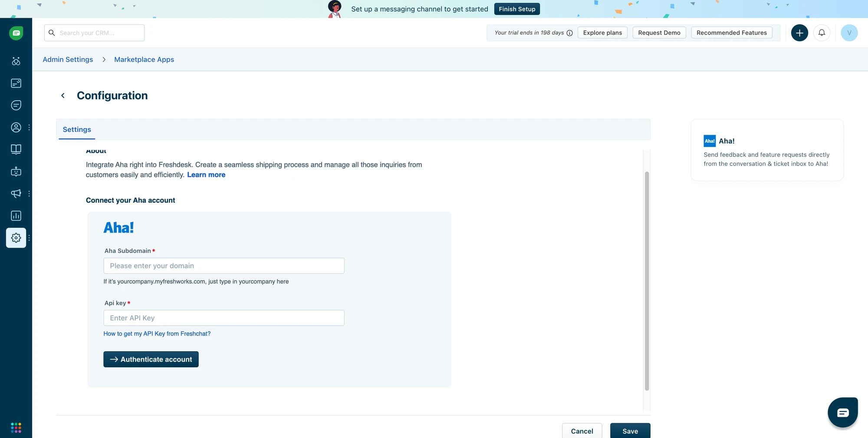This screenshot has width=868, height=438.
Task: Click Authenticate account
Action: pos(151,359)
